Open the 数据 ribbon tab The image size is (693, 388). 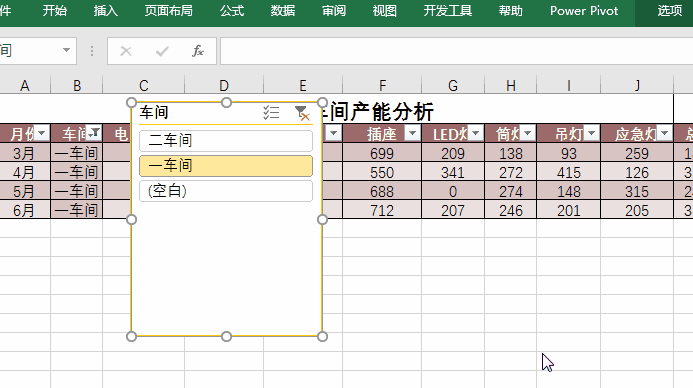point(283,11)
